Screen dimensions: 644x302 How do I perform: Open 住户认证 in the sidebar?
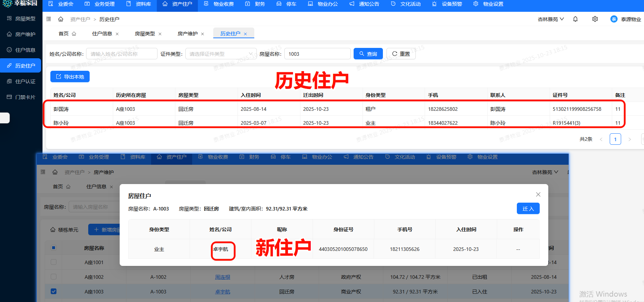(21, 81)
